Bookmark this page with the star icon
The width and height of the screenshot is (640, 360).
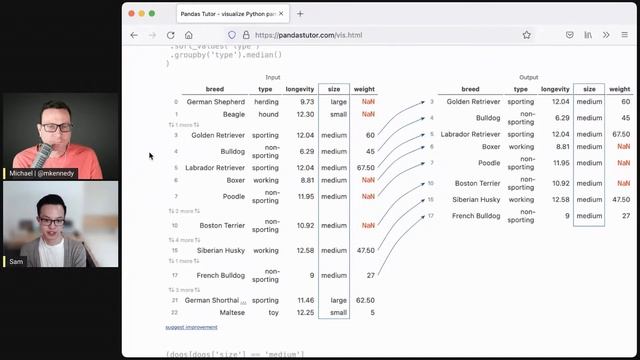[527, 35]
